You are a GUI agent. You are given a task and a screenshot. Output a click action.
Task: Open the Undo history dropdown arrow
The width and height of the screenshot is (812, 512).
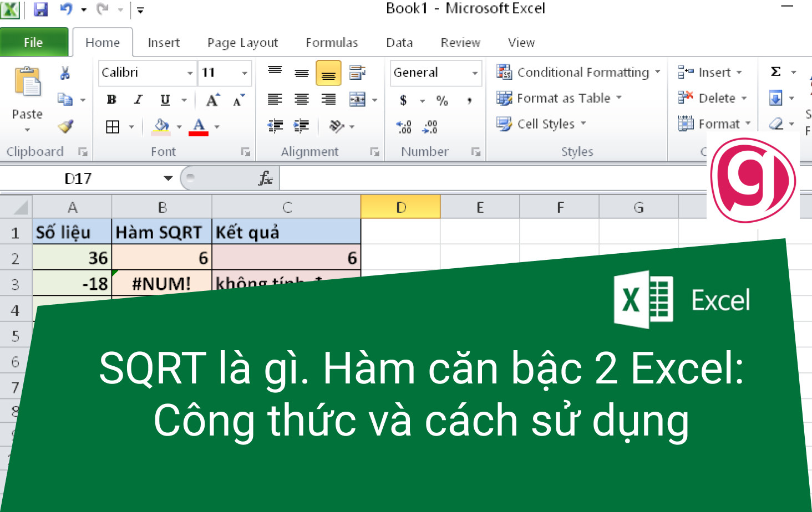click(x=84, y=10)
